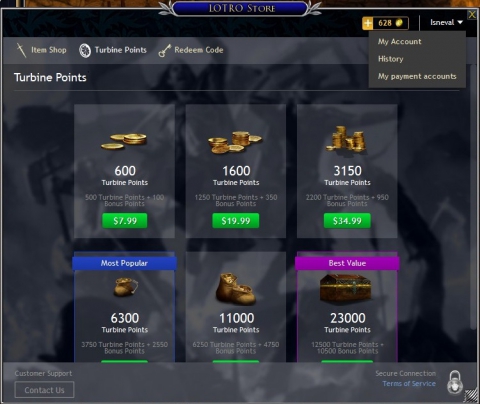Select My payment accounts menu entry
Screen dimensions: 480x404
coord(417,76)
